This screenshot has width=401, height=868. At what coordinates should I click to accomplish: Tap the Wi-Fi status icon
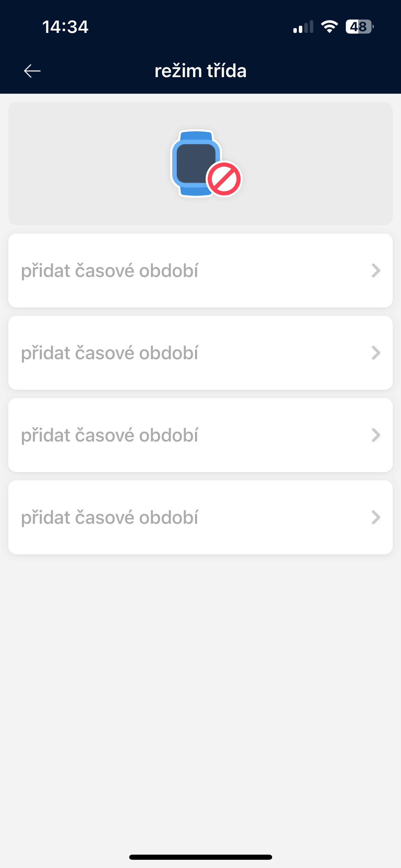point(329,26)
